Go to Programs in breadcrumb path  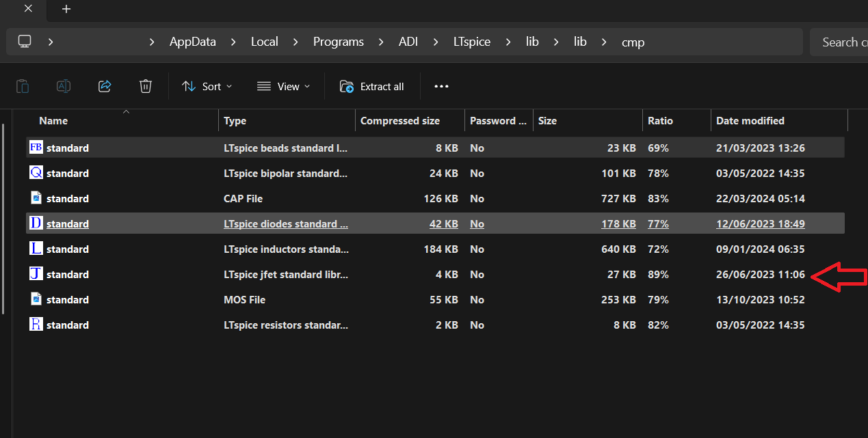click(x=339, y=42)
